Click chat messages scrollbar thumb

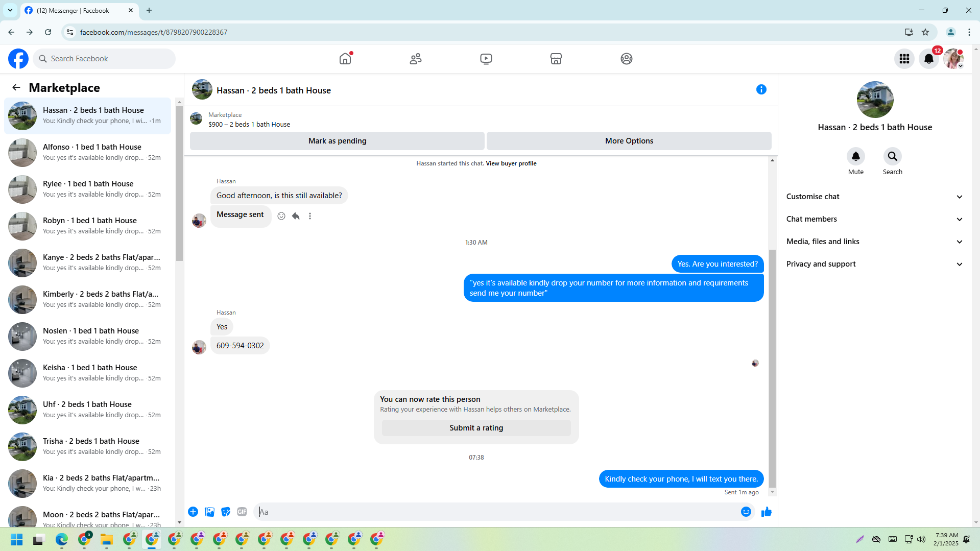coord(772,368)
